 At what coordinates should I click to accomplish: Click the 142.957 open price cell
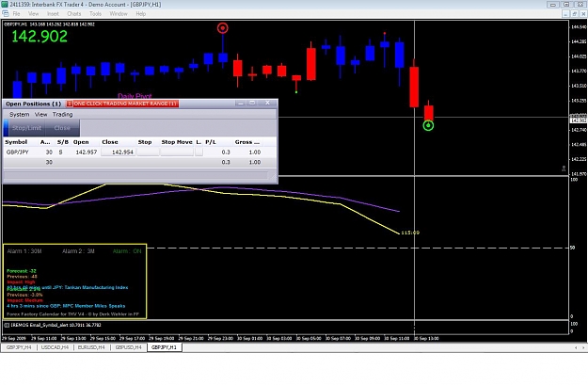[87, 152]
